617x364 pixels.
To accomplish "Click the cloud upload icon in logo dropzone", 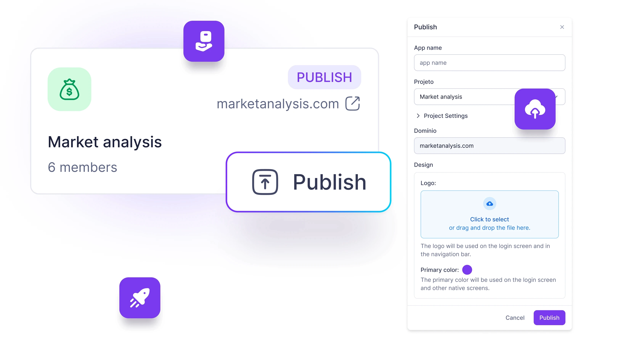I will pos(489,204).
